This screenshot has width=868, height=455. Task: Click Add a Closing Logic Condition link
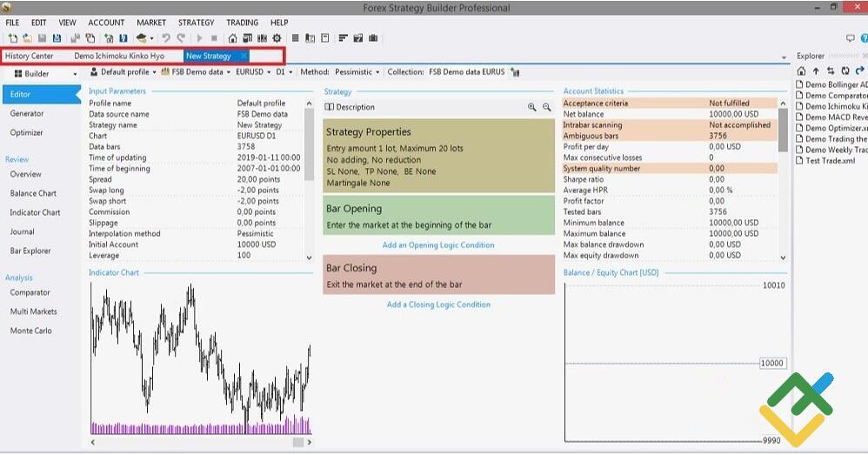pyautogui.click(x=438, y=304)
